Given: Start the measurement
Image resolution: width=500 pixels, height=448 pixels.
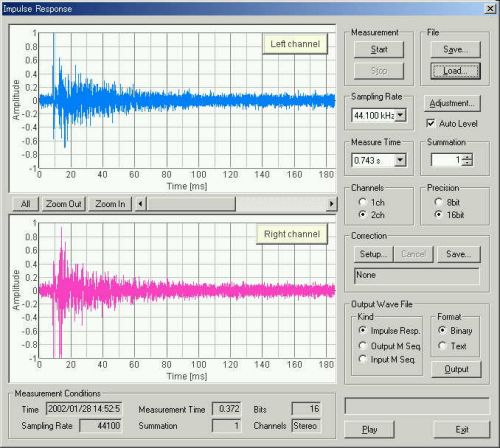Looking at the screenshot, I should 379,49.
